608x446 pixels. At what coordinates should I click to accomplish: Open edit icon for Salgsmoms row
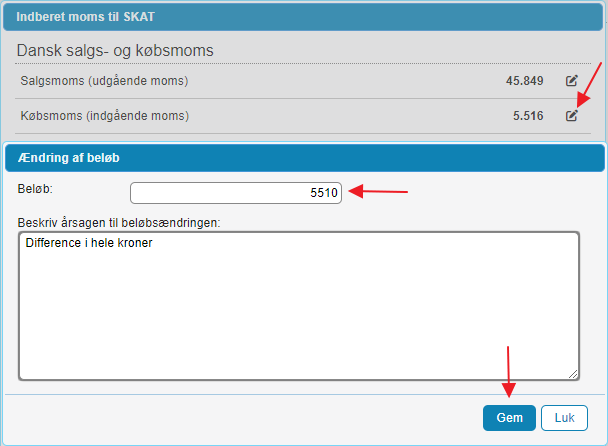(x=572, y=81)
